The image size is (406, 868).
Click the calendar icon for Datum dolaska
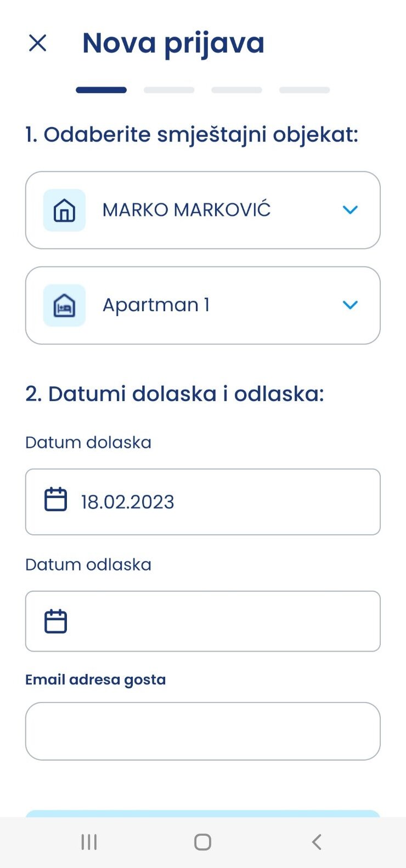point(55,500)
